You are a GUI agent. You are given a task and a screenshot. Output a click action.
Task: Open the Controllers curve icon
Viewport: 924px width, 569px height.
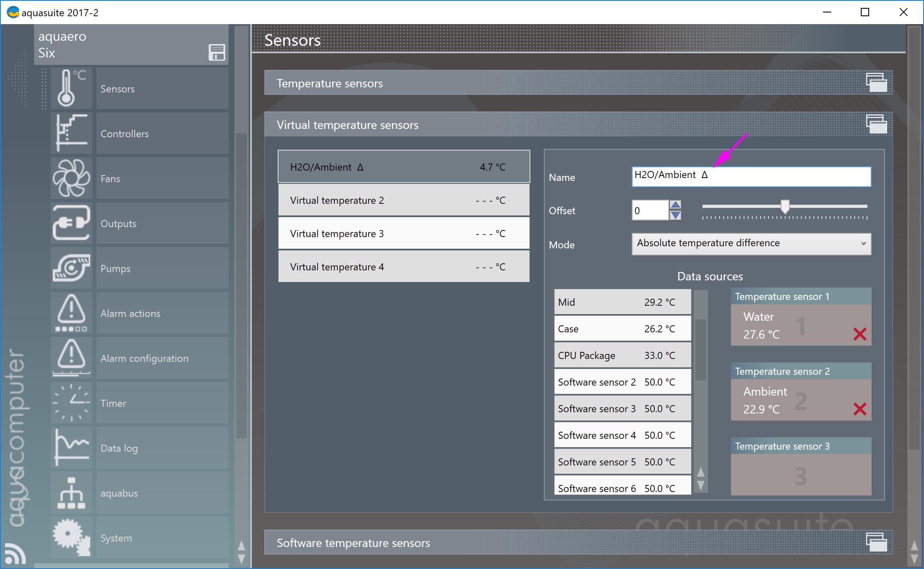pyautogui.click(x=71, y=133)
